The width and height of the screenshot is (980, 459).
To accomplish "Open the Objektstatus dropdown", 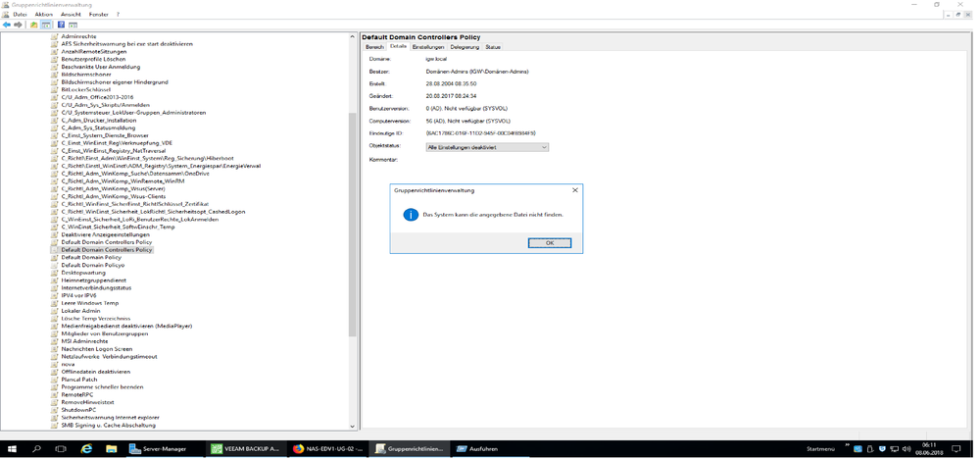I will click(x=487, y=147).
